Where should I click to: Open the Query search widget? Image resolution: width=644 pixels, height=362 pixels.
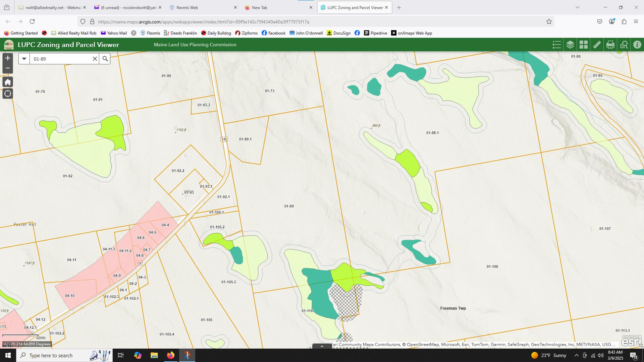coord(624,45)
